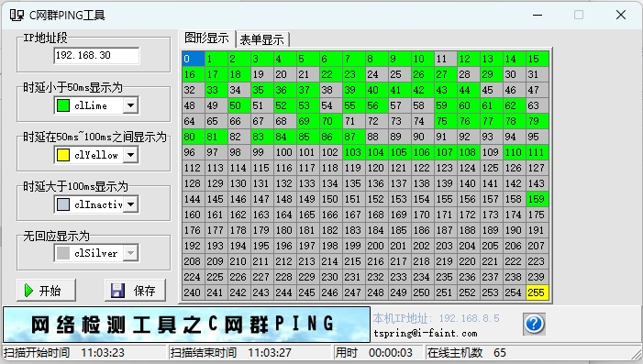Viewport: 643px width, 364px height.
Task: Click gray host cell 240
Action: coord(194,292)
